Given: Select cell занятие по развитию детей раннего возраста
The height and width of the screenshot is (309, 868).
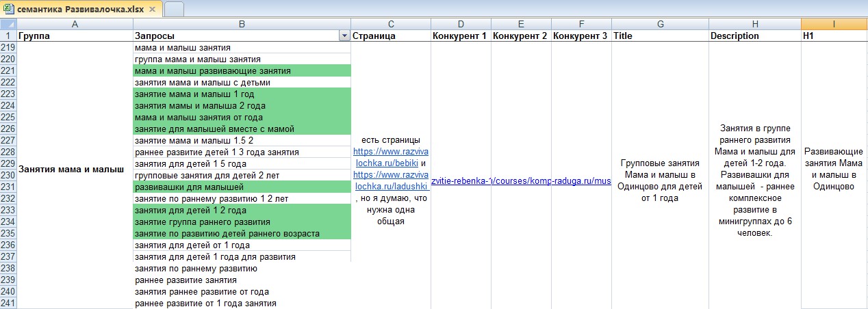Looking at the screenshot, I should click(x=242, y=234).
